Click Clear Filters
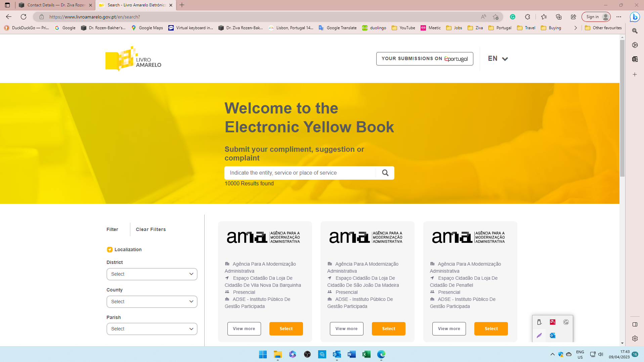The height and width of the screenshot is (362, 644). coord(151,229)
